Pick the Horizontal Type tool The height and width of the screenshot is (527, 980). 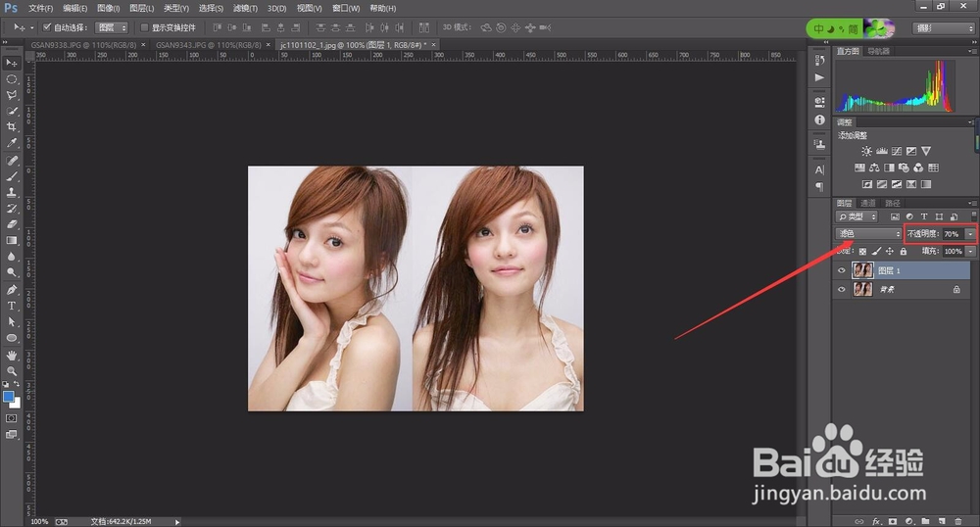pos(12,306)
